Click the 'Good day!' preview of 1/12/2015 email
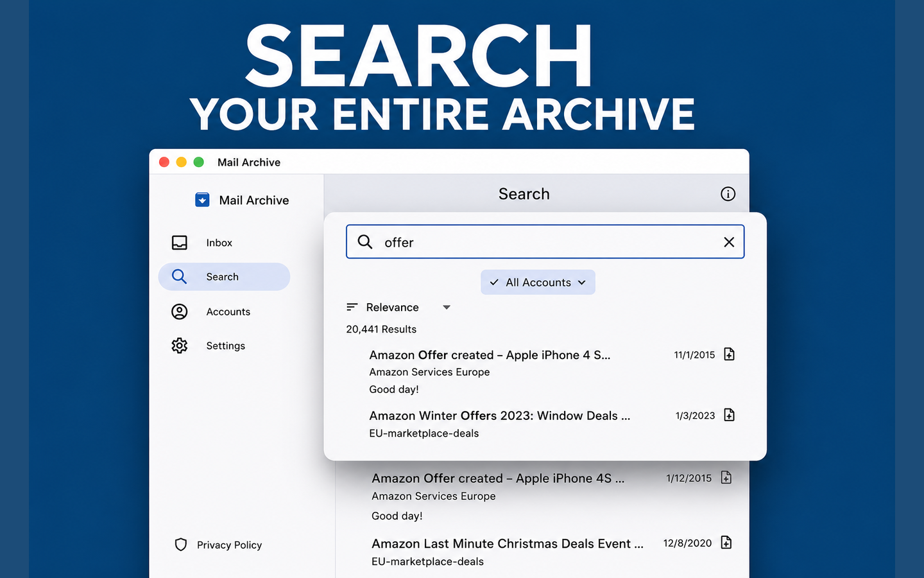The width and height of the screenshot is (924, 578). pos(397,516)
